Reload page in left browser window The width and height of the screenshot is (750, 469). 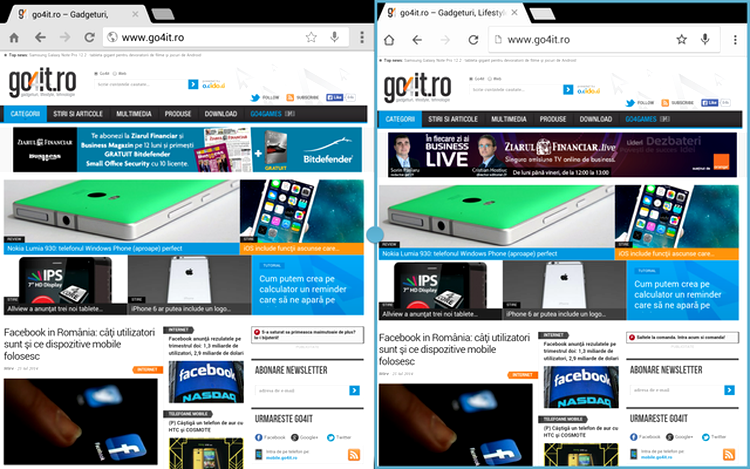tap(89, 37)
